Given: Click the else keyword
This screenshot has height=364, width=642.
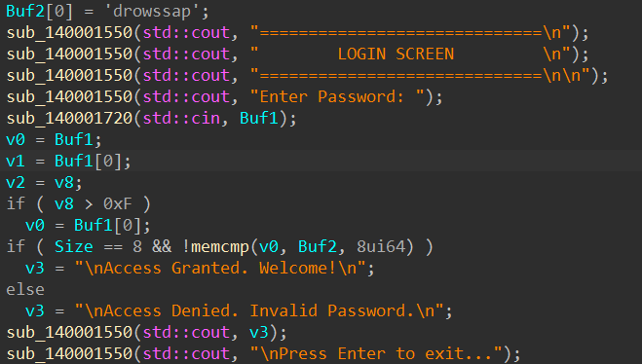Looking at the screenshot, I should [x=25, y=290].
